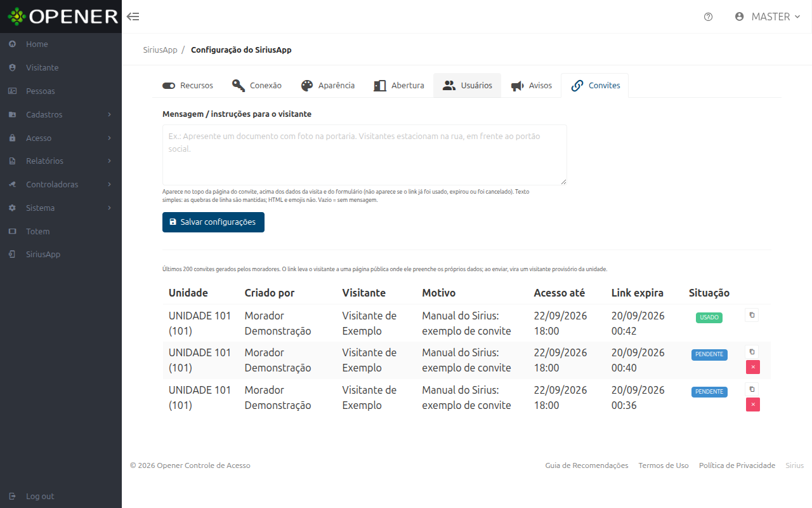812x508 pixels.
Task: Expand the Relatórios menu
Action: [x=61, y=161]
